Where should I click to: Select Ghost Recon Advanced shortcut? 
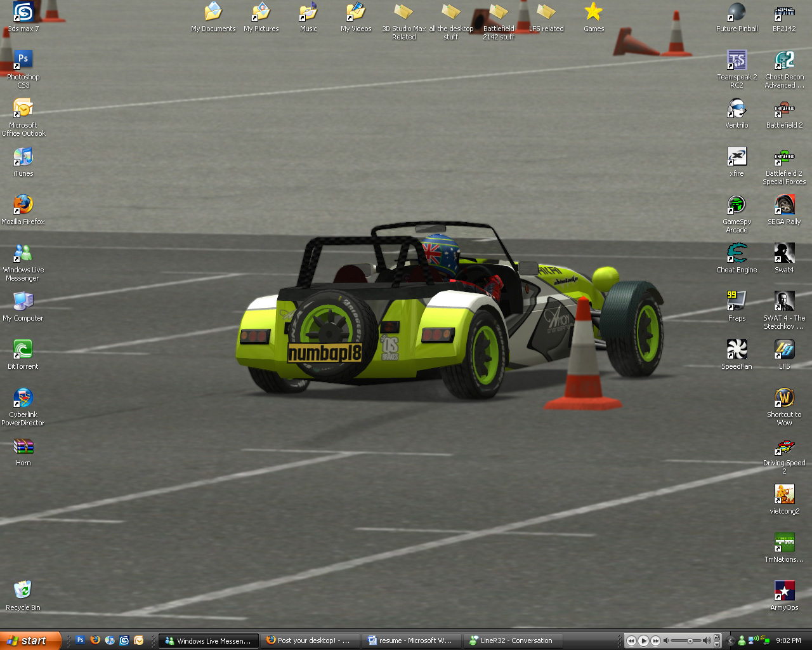pos(785,69)
